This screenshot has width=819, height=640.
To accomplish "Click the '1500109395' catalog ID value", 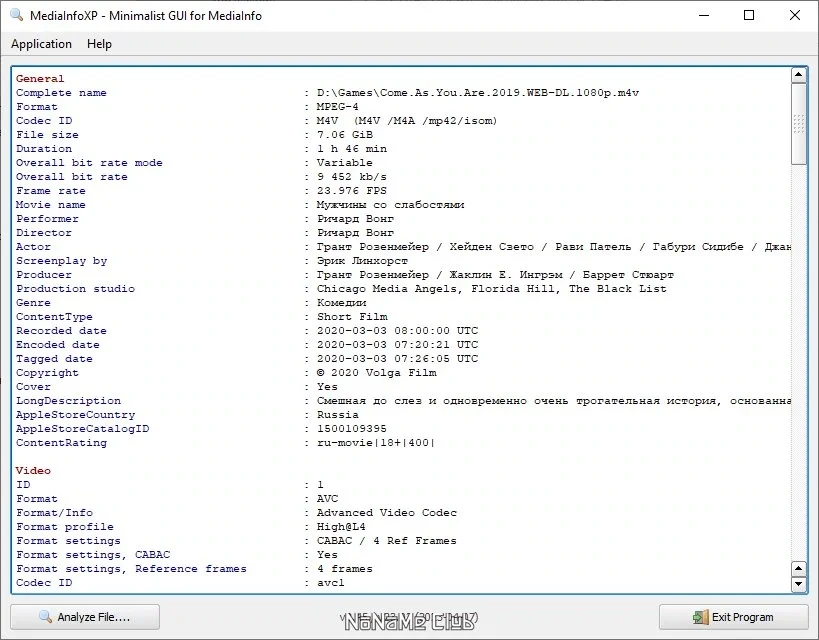I will tap(352, 429).
